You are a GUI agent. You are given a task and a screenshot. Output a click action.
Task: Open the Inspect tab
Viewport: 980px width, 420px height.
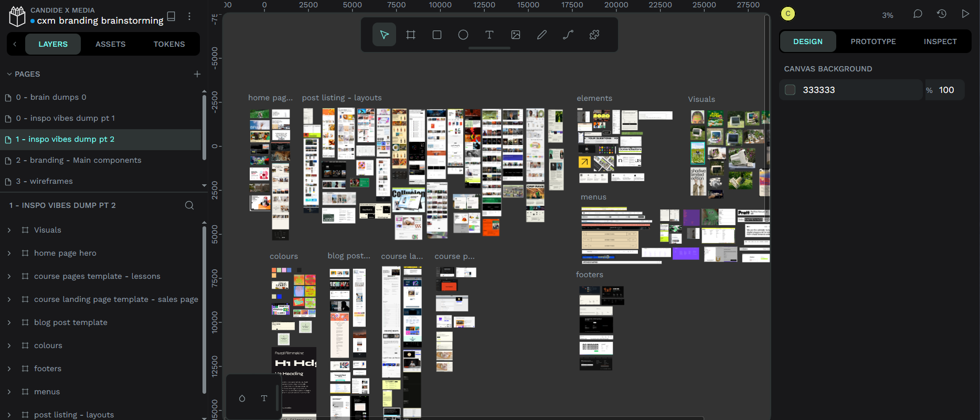(x=940, y=41)
